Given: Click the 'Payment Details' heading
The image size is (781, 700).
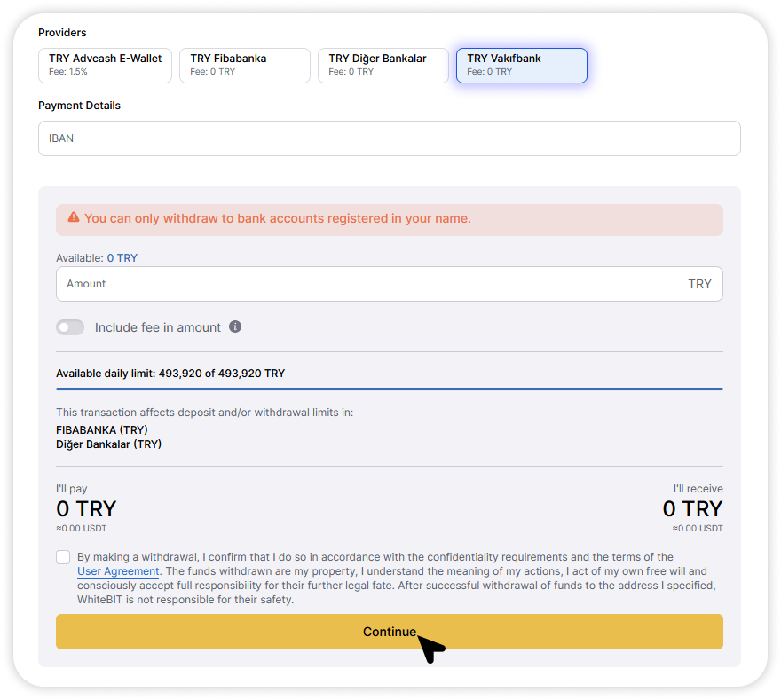Looking at the screenshot, I should (79, 106).
